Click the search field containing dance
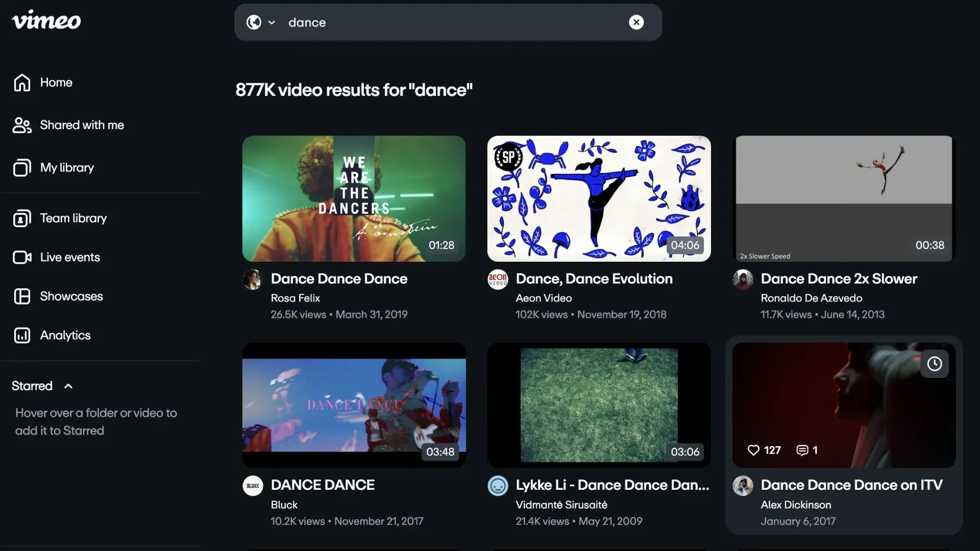 (449, 22)
